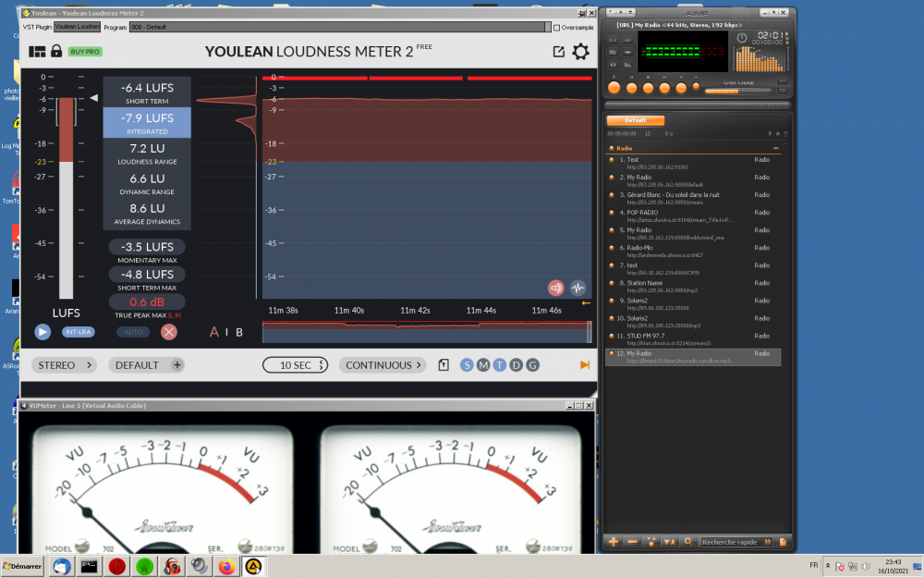Toggle the T true peak graph button

pos(500,365)
